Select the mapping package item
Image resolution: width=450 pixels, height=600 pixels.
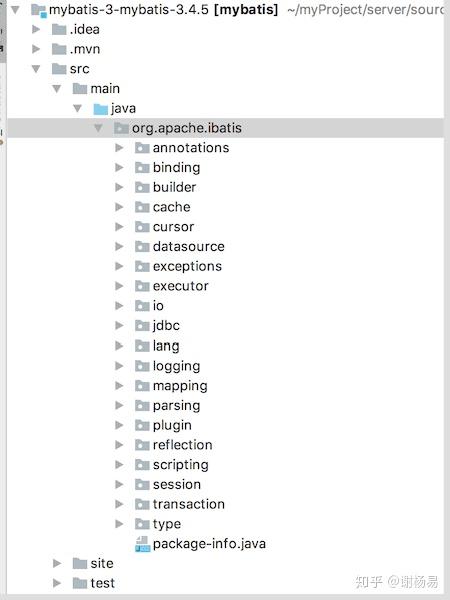(180, 386)
